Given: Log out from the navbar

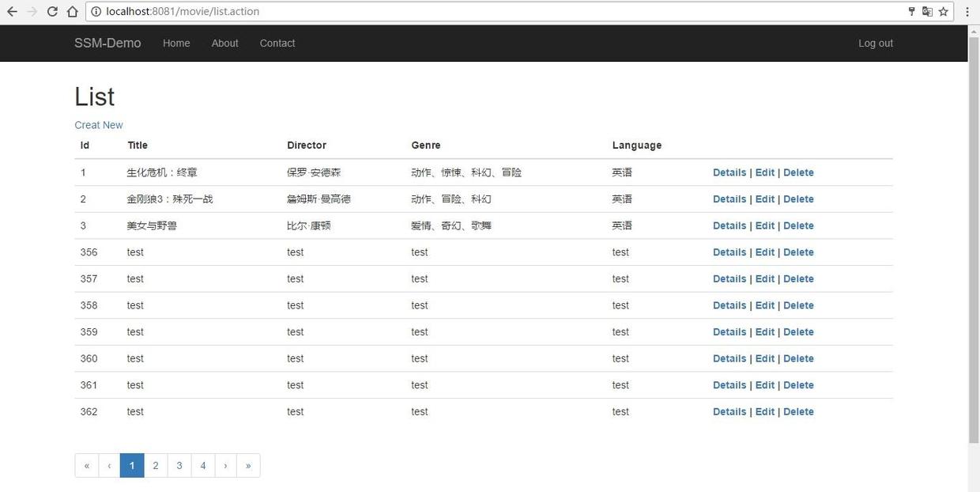Looking at the screenshot, I should [876, 44].
